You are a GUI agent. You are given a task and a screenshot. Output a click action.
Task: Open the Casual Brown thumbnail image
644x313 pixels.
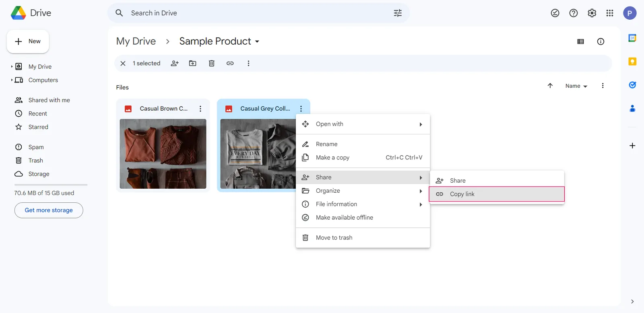[163, 154]
